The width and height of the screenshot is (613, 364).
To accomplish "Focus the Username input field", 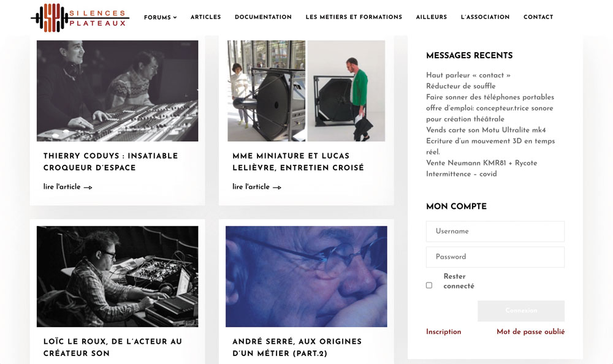I will click(495, 232).
